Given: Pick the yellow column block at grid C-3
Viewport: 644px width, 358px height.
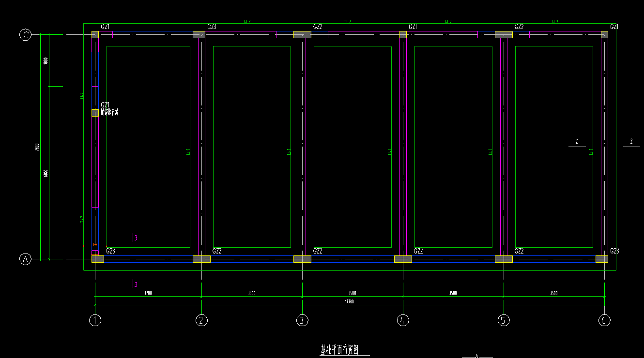Looking at the screenshot, I should [302, 35].
